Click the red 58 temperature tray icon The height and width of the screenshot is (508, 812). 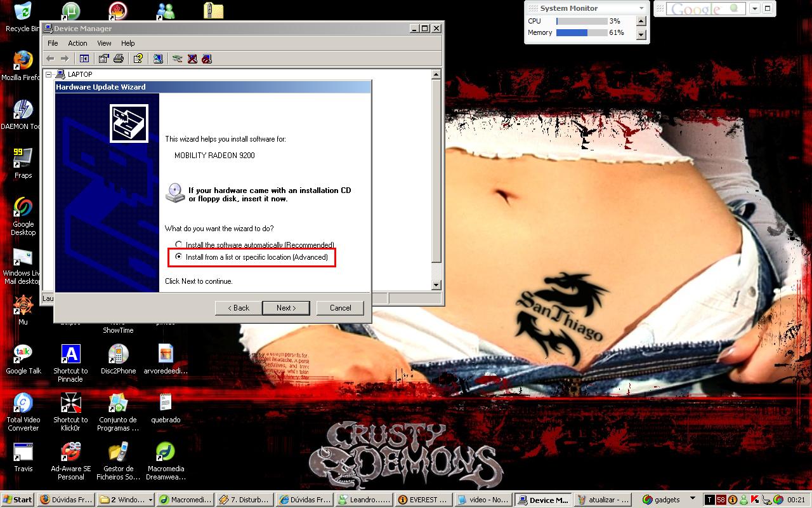[x=721, y=500]
